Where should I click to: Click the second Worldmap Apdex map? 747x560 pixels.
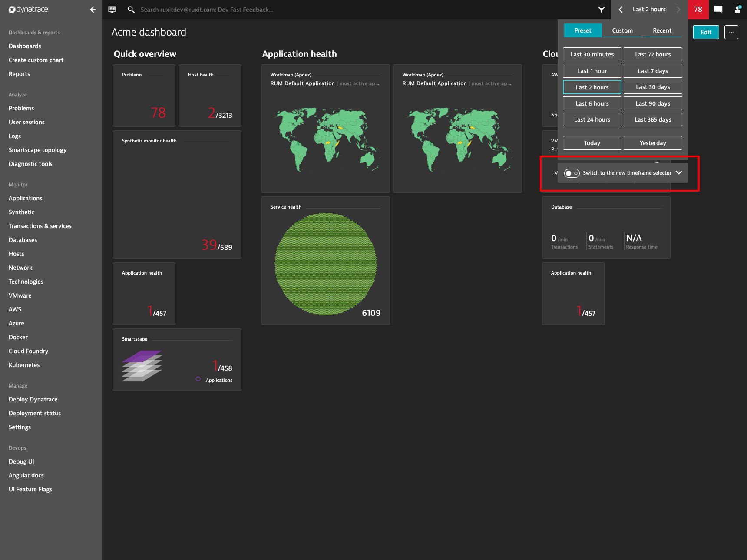458,139
